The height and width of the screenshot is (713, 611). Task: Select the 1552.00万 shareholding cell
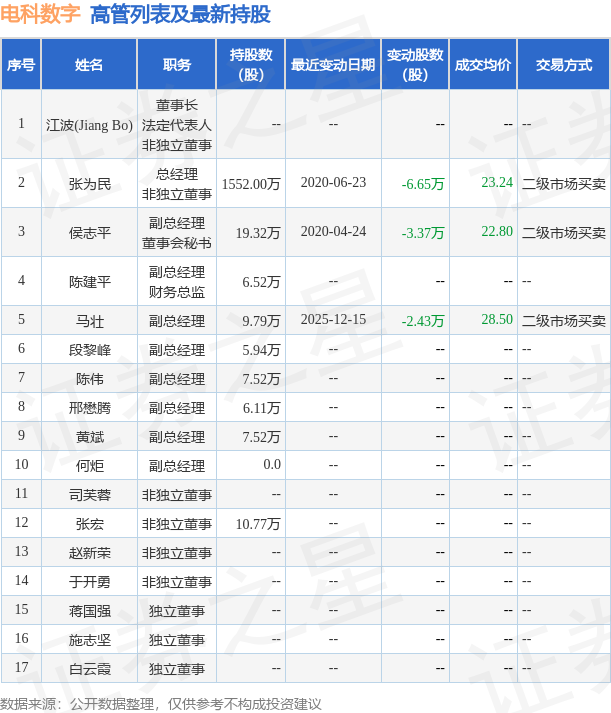pos(251,184)
